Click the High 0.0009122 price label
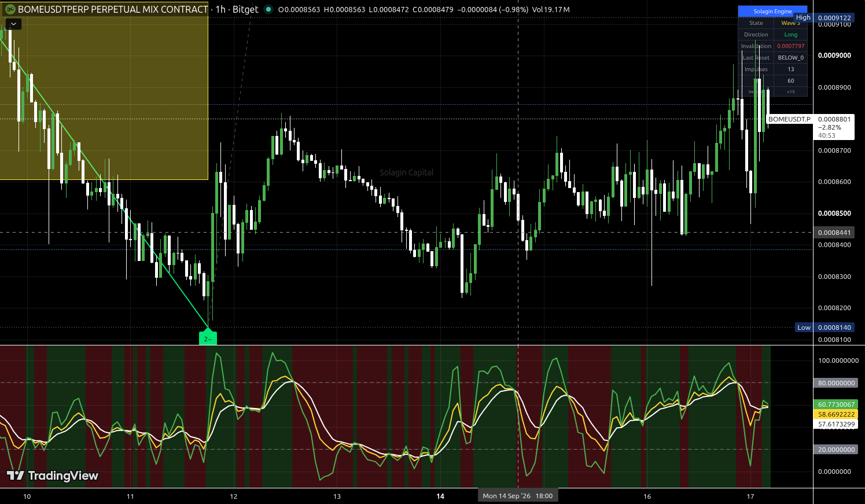This screenshot has width=865, height=504. [x=824, y=18]
